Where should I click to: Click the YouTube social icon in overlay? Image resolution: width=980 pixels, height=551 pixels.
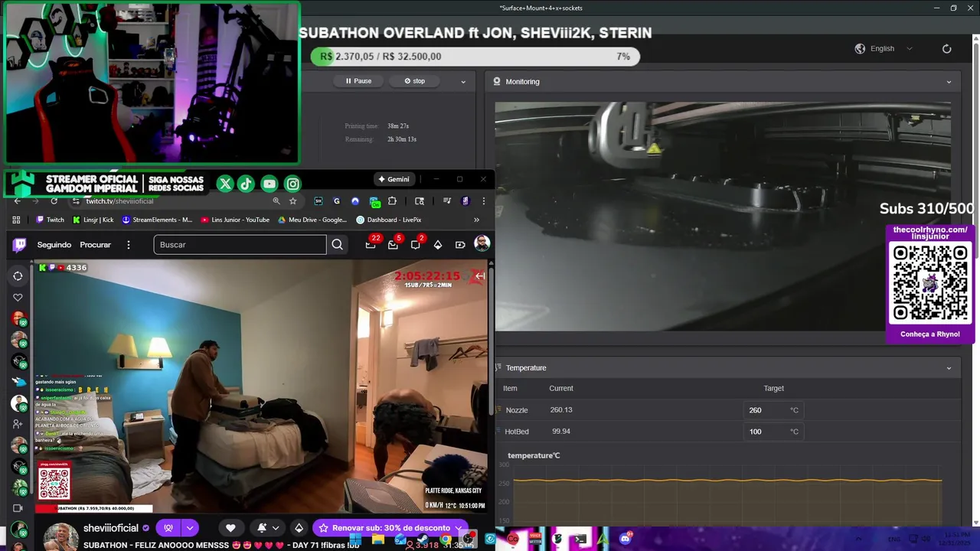click(269, 184)
